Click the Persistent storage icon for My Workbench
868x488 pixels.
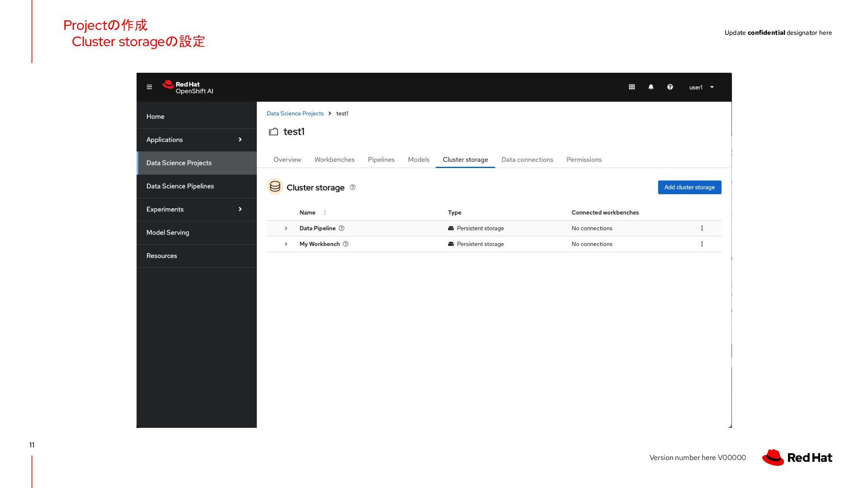coord(451,244)
